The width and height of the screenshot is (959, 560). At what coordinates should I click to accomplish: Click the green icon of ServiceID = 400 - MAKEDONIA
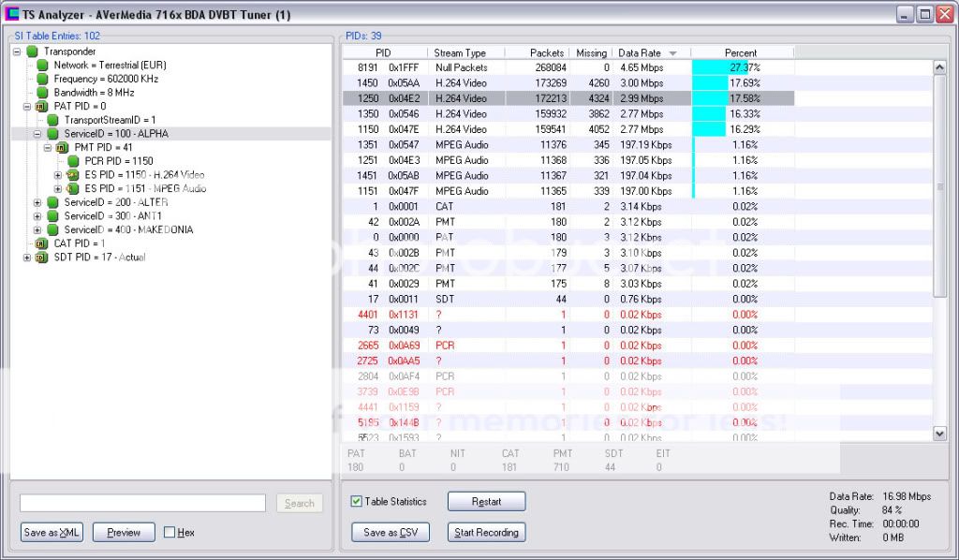tap(52, 229)
